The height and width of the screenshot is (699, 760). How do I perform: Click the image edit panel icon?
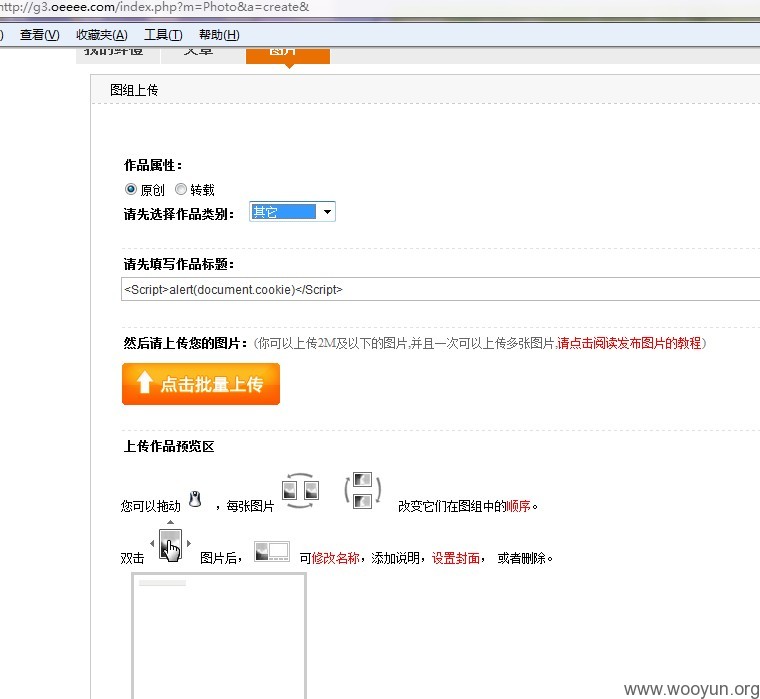coord(272,552)
